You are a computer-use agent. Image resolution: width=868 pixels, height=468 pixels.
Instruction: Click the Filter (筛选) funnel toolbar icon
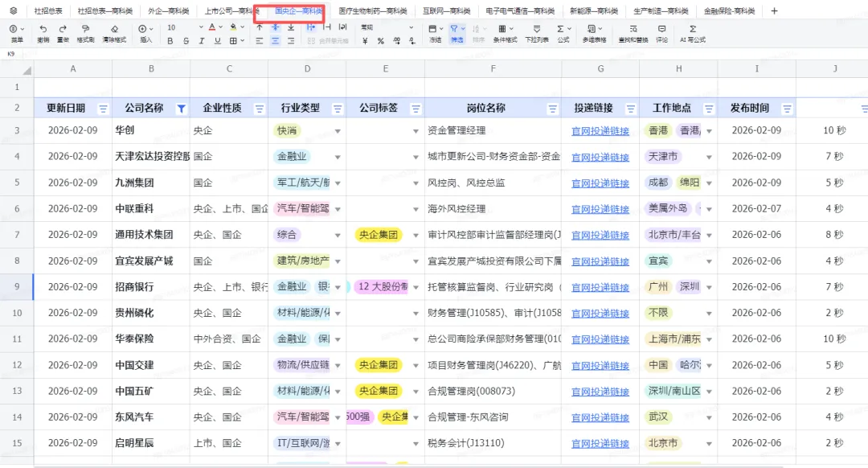454,29
